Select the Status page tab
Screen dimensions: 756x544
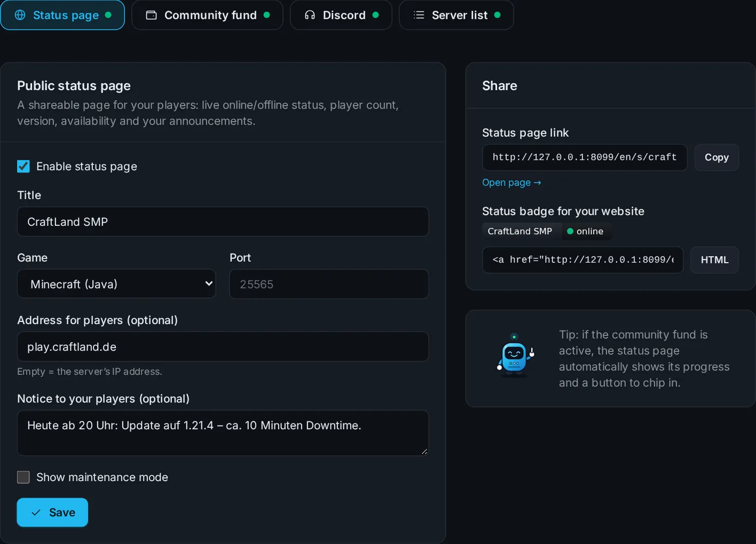coord(63,15)
